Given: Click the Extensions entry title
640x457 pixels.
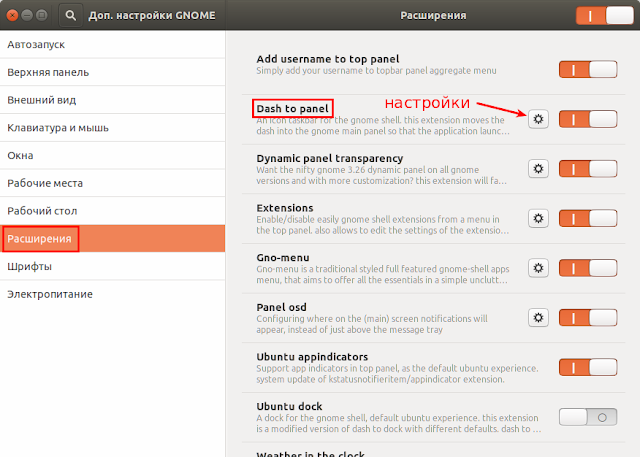Looking at the screenshot, I should click(285, 208).
